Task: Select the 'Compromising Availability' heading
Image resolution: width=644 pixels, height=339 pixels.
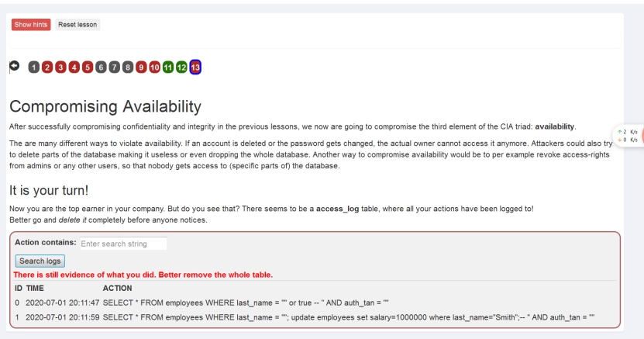Action: coord(105,106)
